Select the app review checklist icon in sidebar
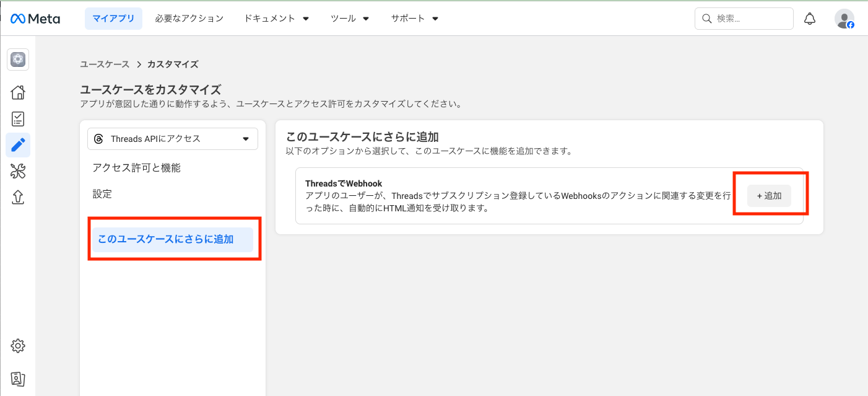The height and width of the screenshot is (396, 868). [18, 118]
